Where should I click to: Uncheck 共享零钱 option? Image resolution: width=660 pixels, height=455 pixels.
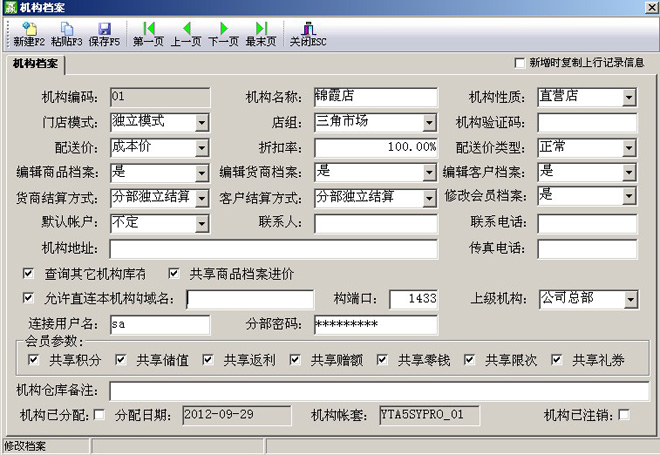(x=382, y=360)
